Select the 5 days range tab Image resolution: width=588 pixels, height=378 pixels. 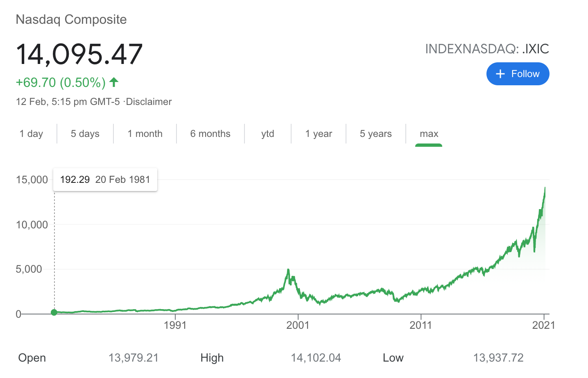[85, 134]
